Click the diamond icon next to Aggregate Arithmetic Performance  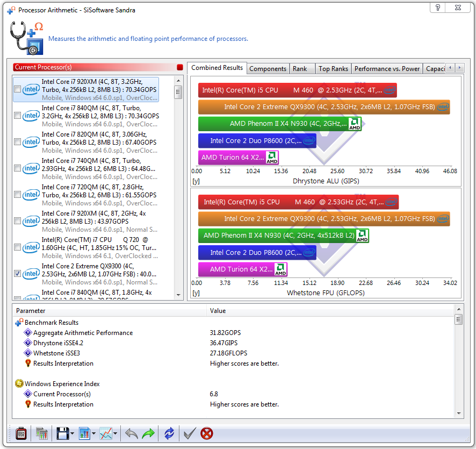click(27, 332)
